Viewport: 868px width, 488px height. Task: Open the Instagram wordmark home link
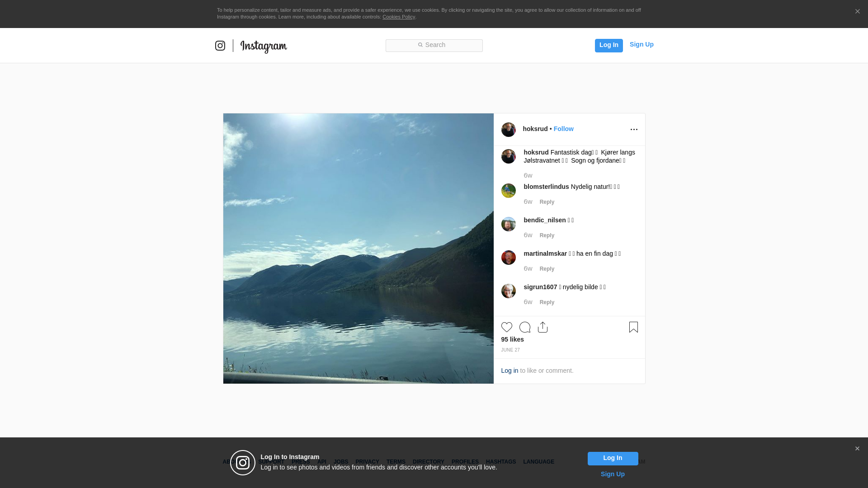click(x=264, y=46)
